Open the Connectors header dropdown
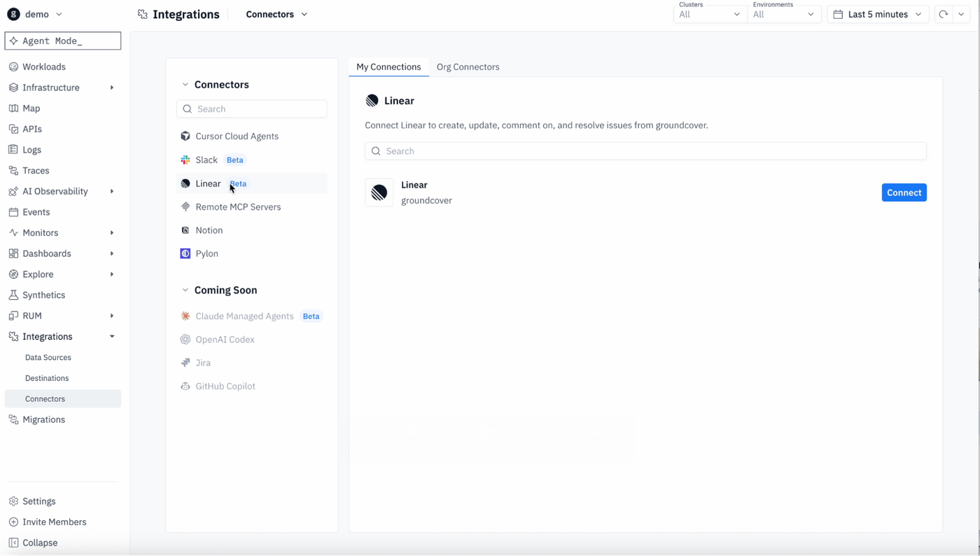Screen dimensions: 980x556 pos(276,14)
